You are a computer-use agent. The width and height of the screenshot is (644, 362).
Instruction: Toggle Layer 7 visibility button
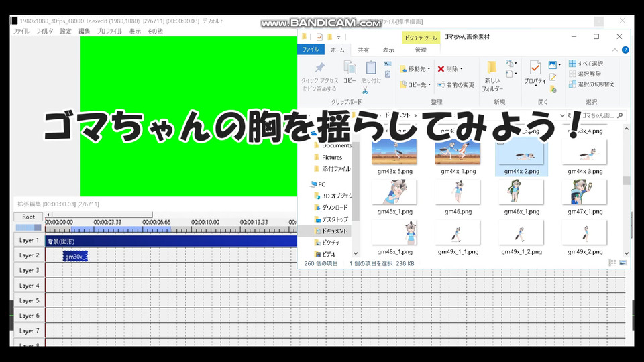(x=29, y=330)
